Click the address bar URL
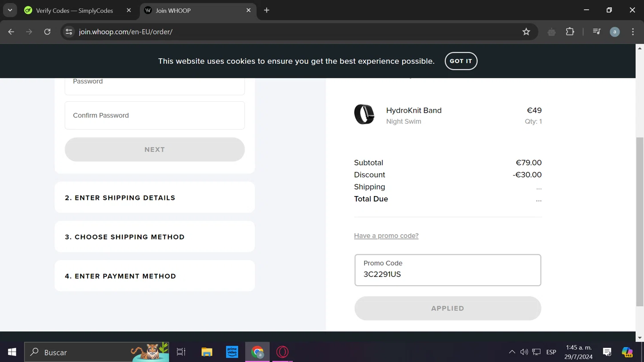This screenshot has height=362, width=644. point(126,32)
